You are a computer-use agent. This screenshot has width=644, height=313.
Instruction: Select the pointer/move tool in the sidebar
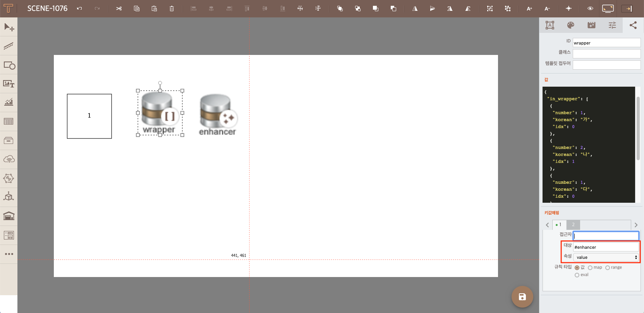pos(9,27)
